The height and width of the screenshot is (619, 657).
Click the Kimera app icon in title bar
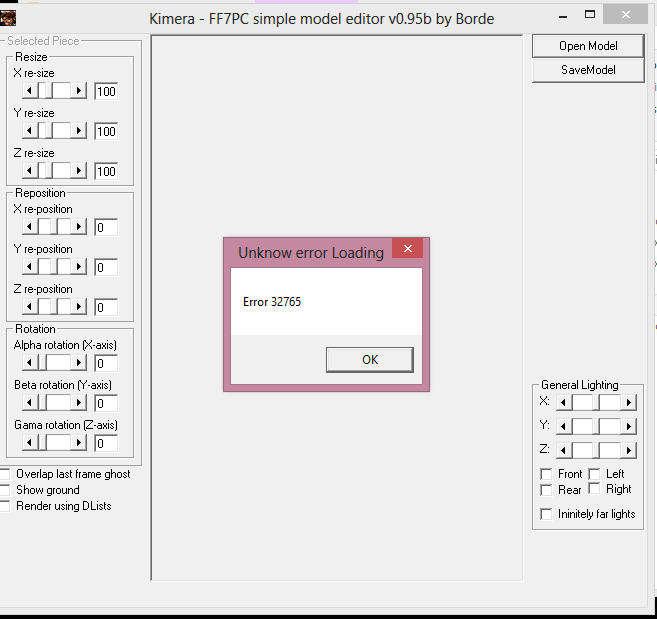(8, 18)
